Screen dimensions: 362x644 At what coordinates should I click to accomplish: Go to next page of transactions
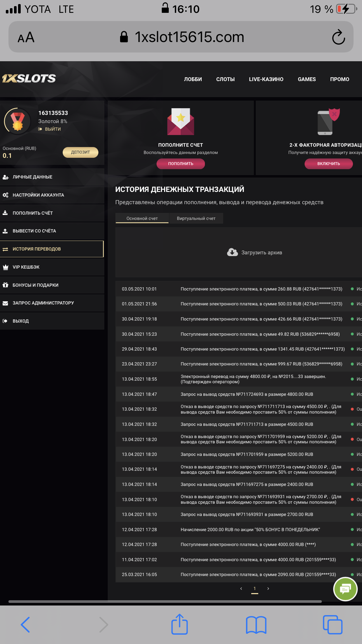click(268, 589)
